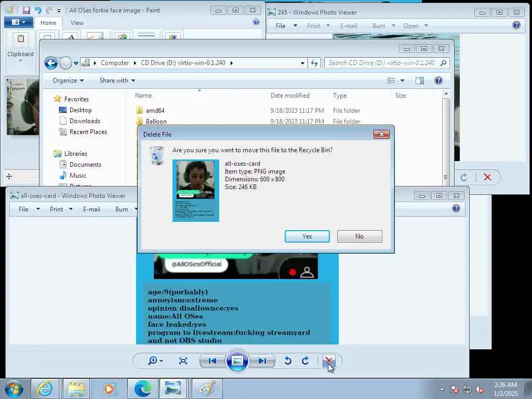Viewport: 532px width, 399px height.
Task: Start the slide show in Photo Viewer
Action: click(x=237, y=361)
